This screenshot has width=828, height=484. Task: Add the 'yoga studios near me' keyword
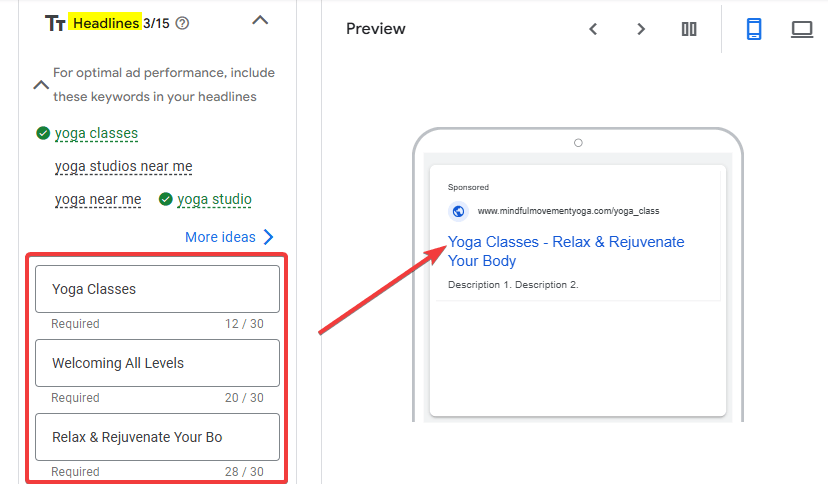(x=124, y=166)
